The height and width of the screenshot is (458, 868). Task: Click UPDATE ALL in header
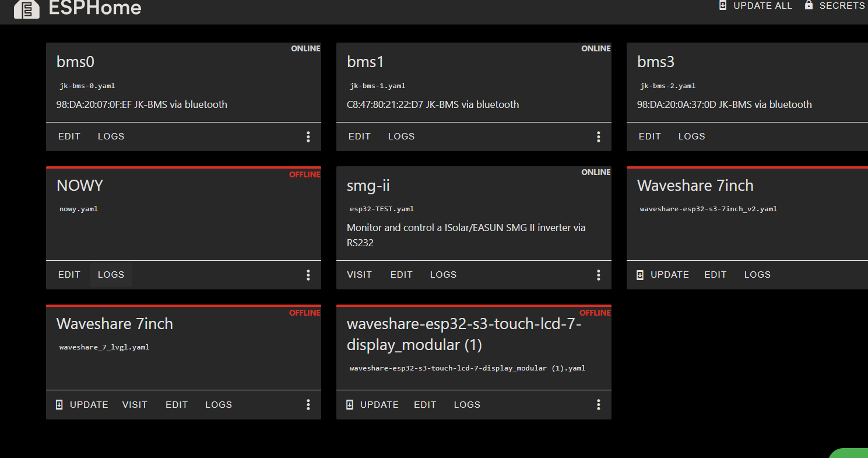point(755,6)
